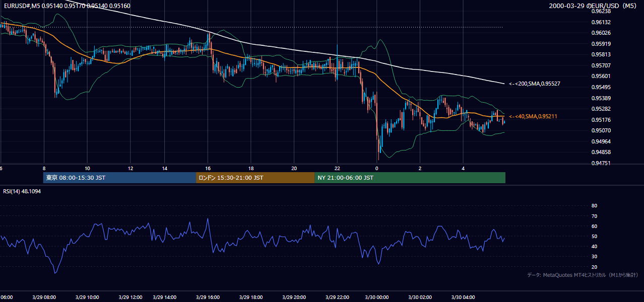Click the 0.95389 price axis label
644x302 pixels.
[601, 98]
